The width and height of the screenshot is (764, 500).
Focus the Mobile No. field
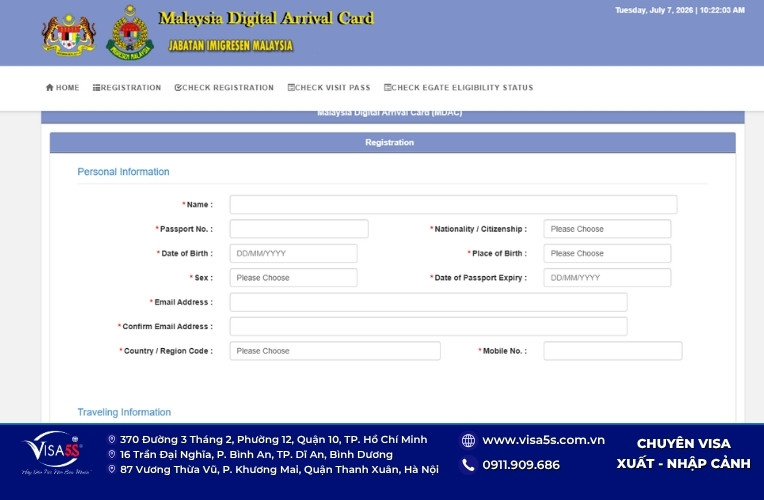point(613,351)
